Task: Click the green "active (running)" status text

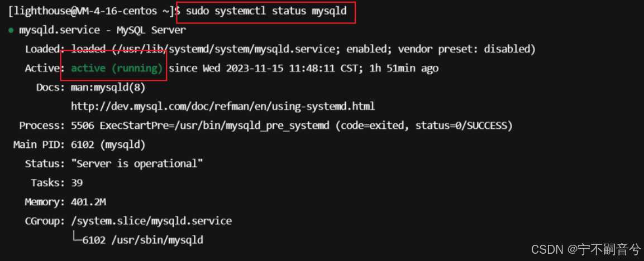Action: [x=117, y=69]
